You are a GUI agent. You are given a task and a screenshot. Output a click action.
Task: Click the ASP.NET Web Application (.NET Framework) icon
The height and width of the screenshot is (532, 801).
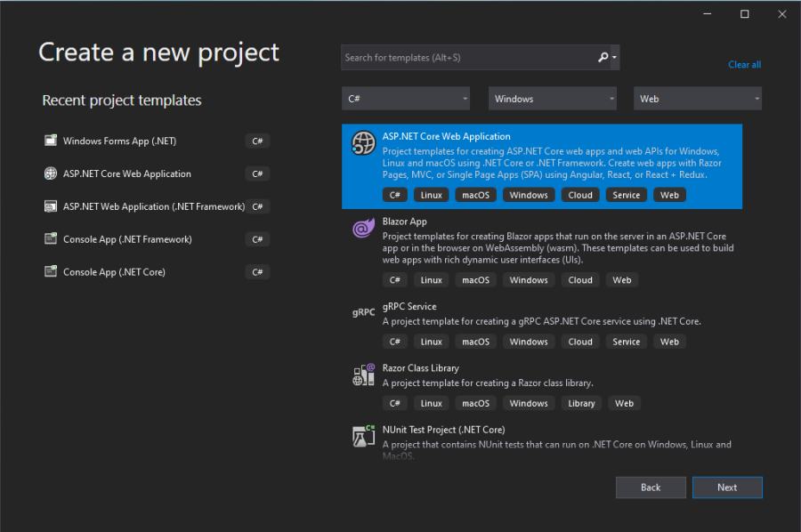pos(51,206)
